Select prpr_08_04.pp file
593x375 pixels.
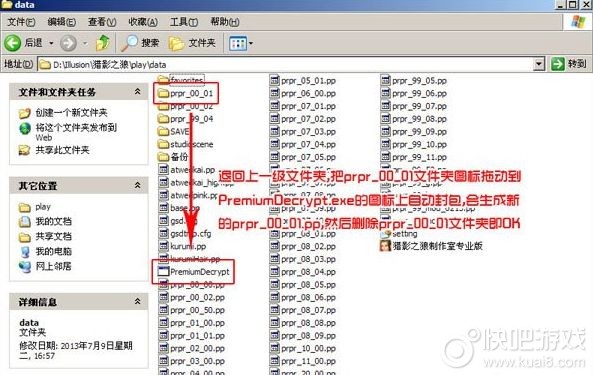[x=303, y=271]
